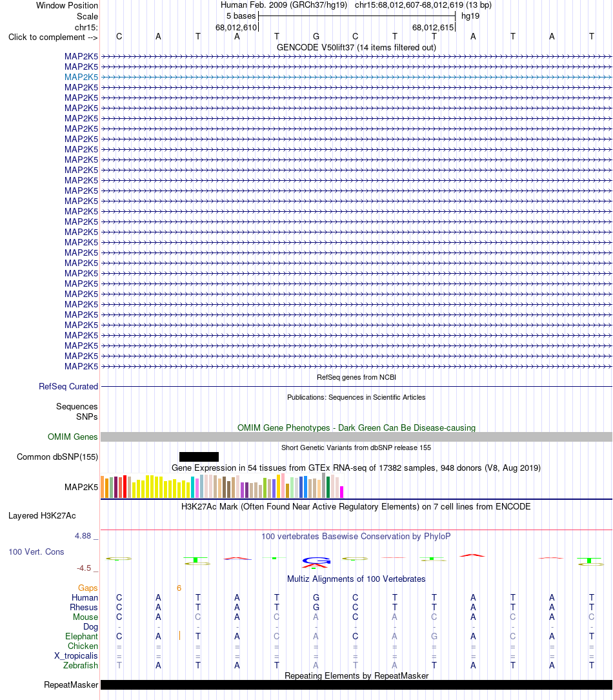The width and height of the screenshot is (613, 700).
Task: Click 'Publications: Sequences in Scientific Articles' title
Action: click(x=356, y=397)
